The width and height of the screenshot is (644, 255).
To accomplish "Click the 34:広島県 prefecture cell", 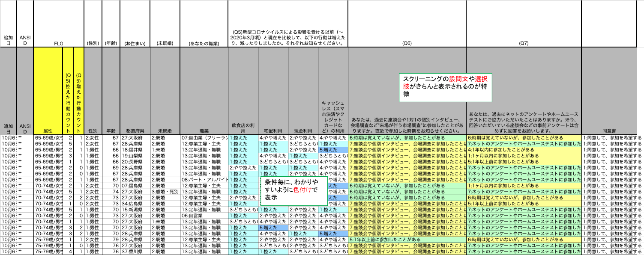I will click(135, 204).
